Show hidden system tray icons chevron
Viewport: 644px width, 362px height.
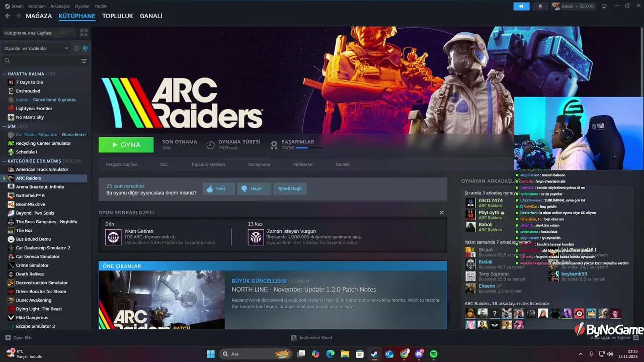coord(580,354)
